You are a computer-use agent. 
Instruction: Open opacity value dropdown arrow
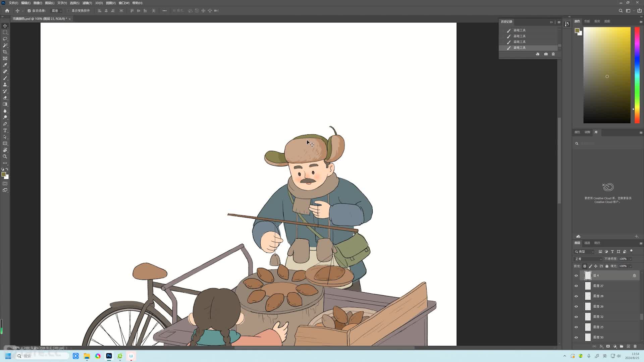tap(631, 259)
